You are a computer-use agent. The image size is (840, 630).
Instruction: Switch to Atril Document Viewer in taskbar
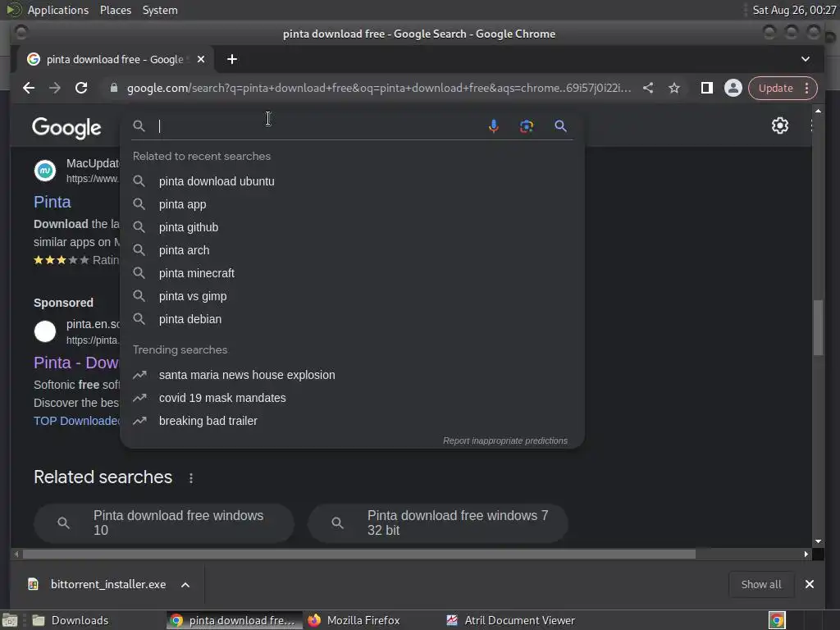coord(511,620)
